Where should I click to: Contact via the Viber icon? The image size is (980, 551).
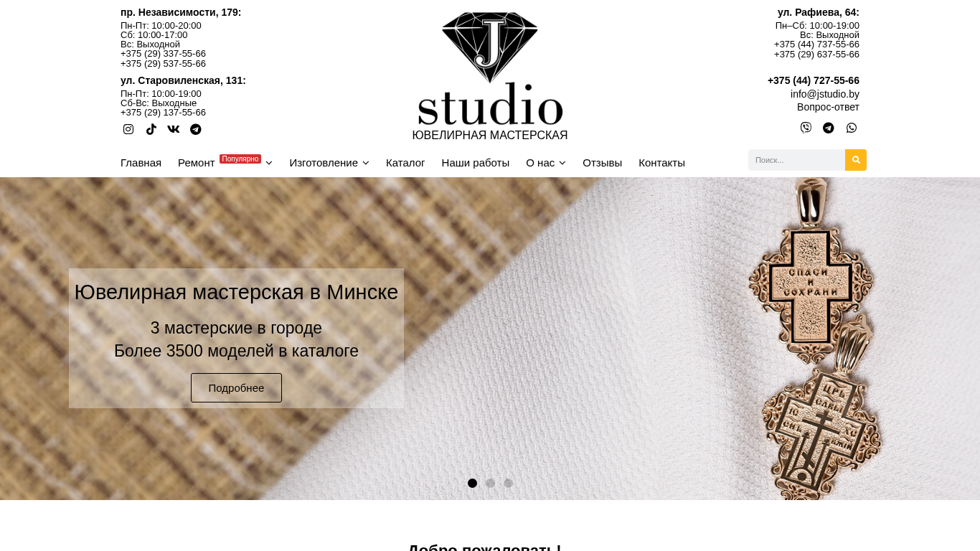click(806, 128)
